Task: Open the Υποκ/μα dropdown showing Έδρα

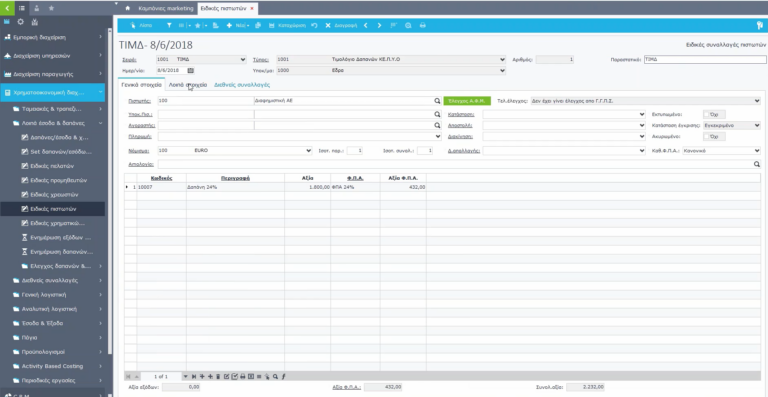Action: pos(390,70)
